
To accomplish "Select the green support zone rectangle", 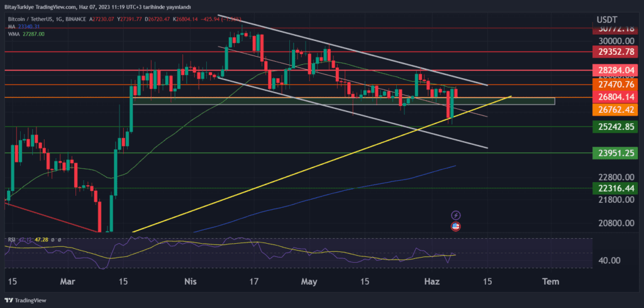I will (343, 101).
